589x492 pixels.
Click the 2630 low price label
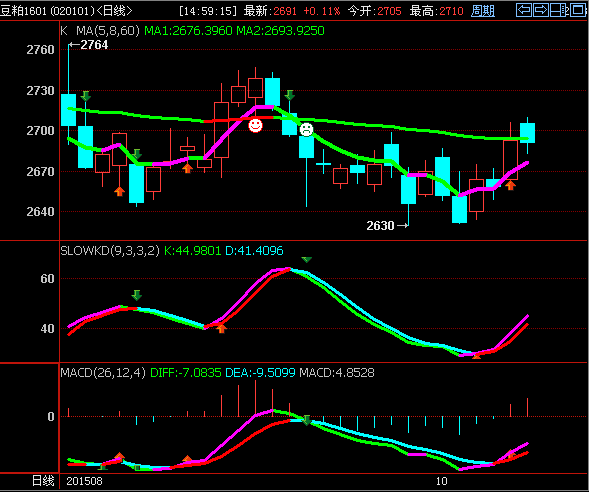tap(380, 225)
